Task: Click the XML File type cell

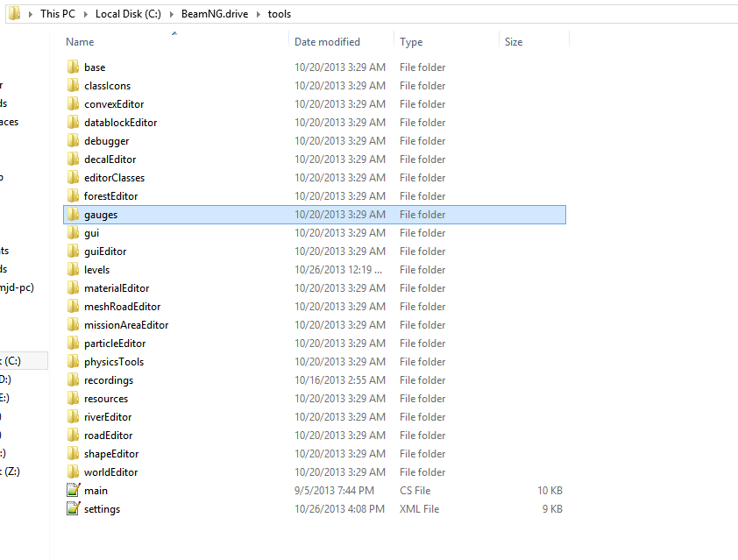Action: pyautogui.click(x=419, y=508)
